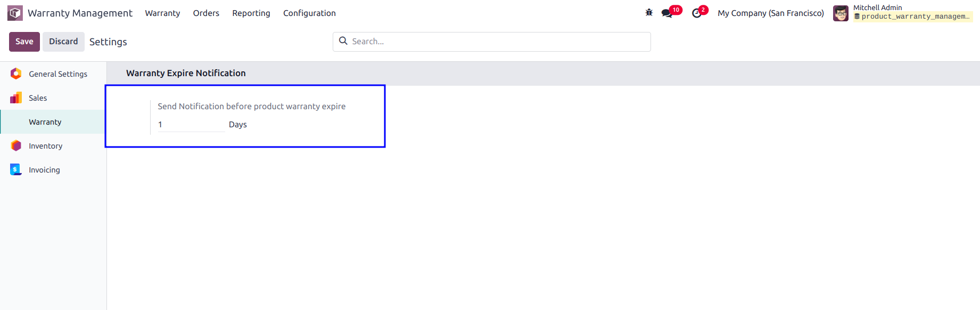Open the My Company (San Francisco) switcher
Image resolution: width=980 pixels, height=310 pixels.
tap(771, 13)
